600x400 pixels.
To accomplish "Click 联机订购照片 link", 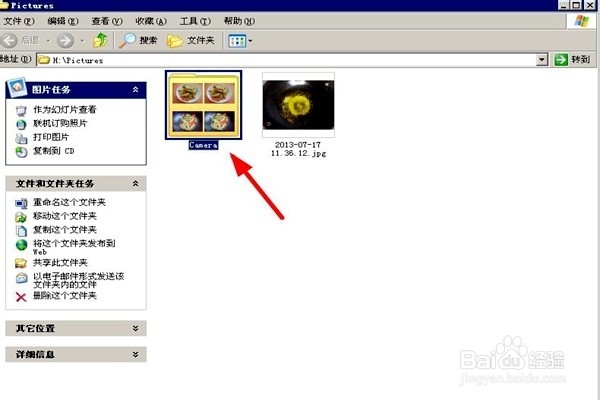I will pos(60,123).
